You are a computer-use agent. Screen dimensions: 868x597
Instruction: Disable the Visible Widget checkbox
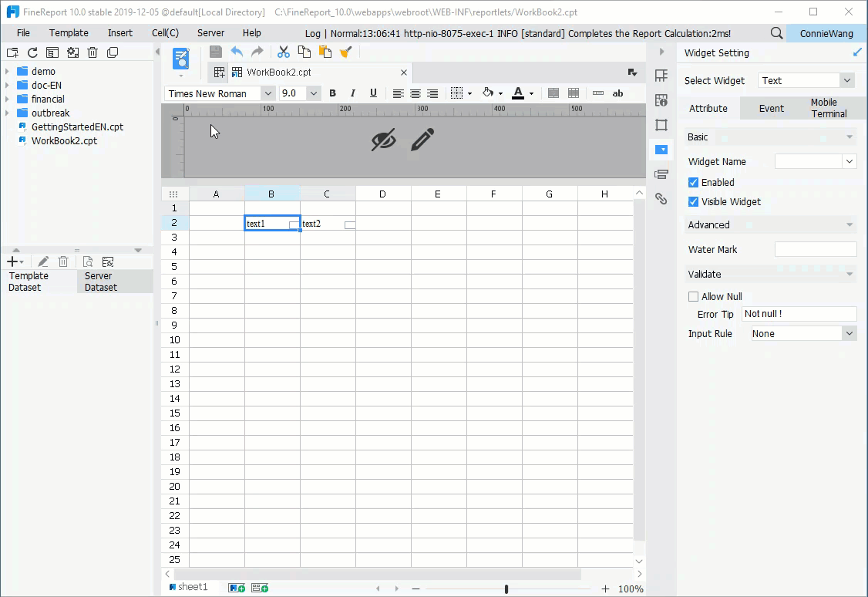click(x=693, y=201)
